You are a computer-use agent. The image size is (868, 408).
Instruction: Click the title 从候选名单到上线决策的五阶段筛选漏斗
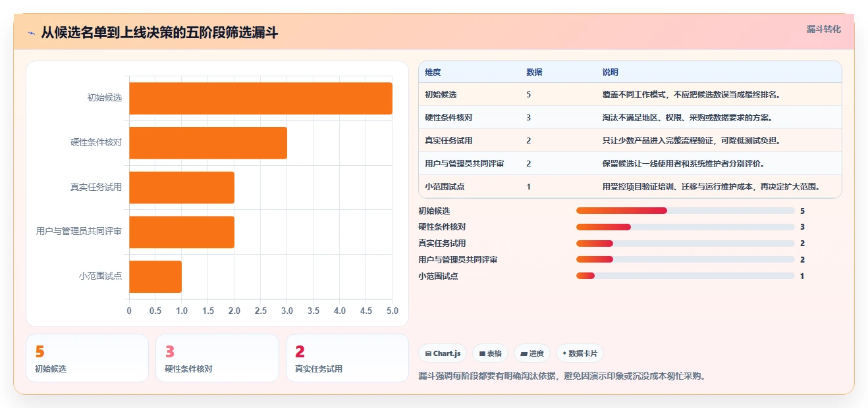[x=159, y=32]
